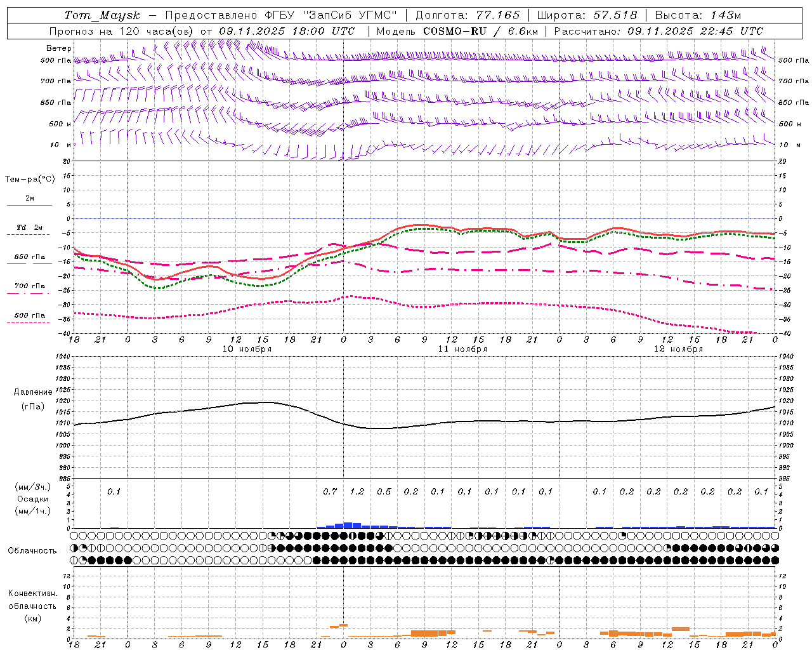Viewport: 812px width, 650px height.
Task: Select the model name COSMO-RU / 6.6км
Action: [x=481, y=31]
